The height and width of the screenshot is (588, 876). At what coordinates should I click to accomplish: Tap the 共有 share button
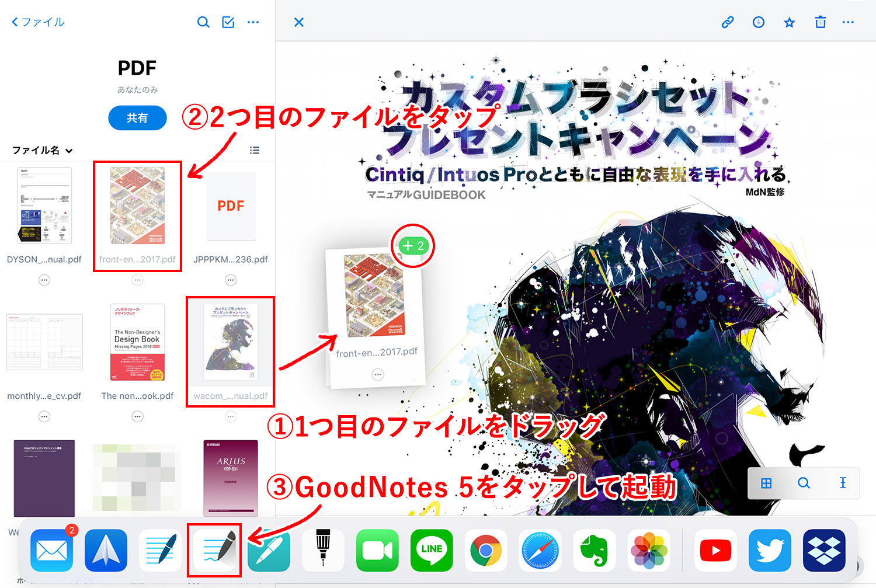(x=137, y=118)
